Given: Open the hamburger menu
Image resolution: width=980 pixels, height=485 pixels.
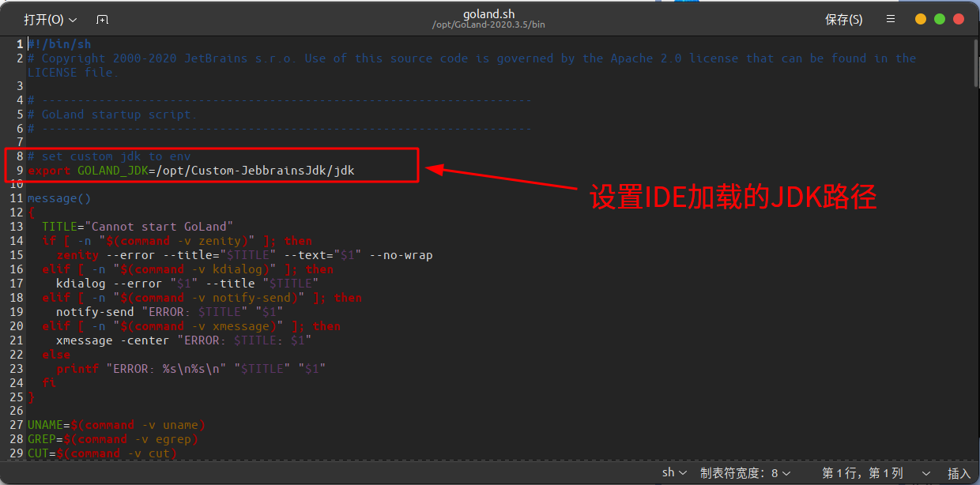Looking at the screenshot, I should click(891, 19).
